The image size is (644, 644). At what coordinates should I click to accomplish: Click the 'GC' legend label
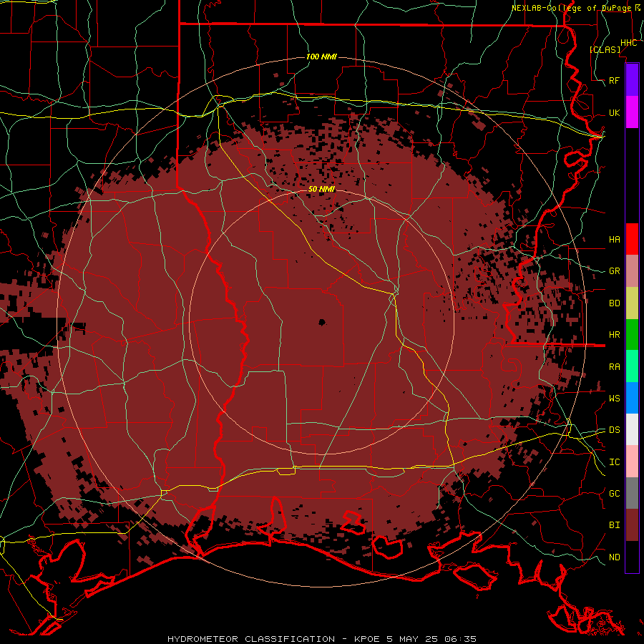(615, 494)
